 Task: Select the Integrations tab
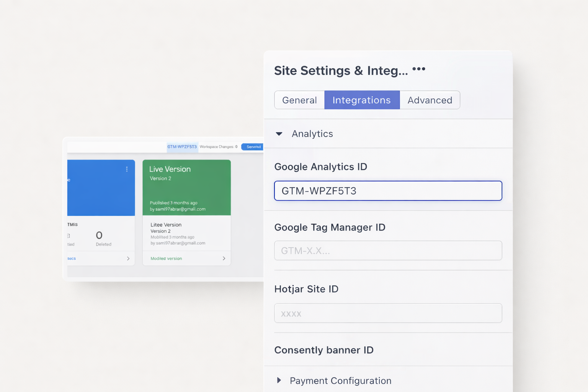(x=362, y=100)
